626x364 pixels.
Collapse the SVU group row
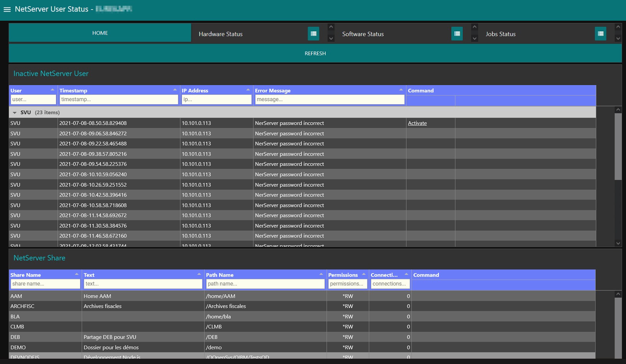pos(15,113)
